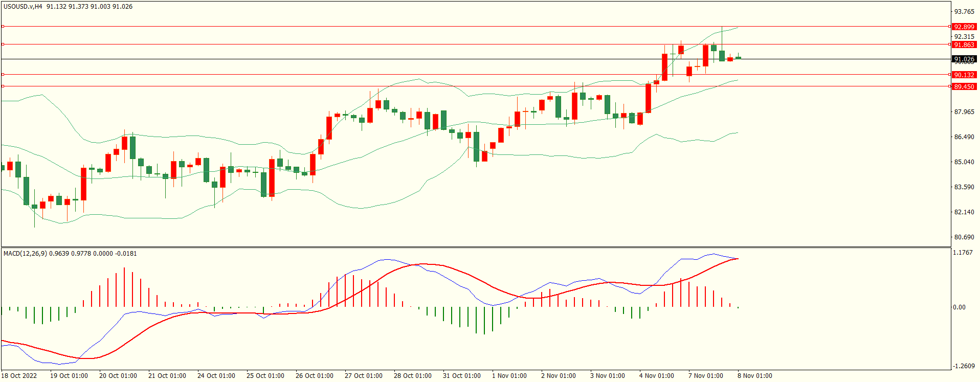Click the 80.690 price axis value
The height and width of the screenshot is (382, 980).
click(x=964, y=237)
